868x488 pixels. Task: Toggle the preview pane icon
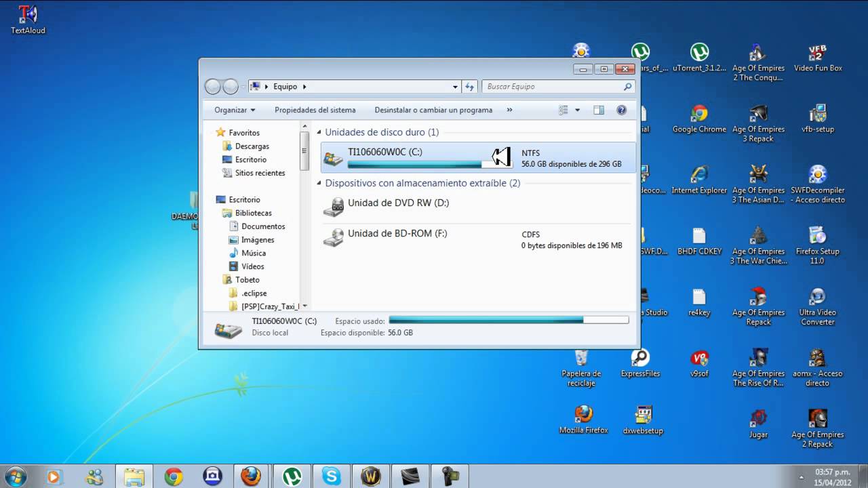click(x=599, y=110)
